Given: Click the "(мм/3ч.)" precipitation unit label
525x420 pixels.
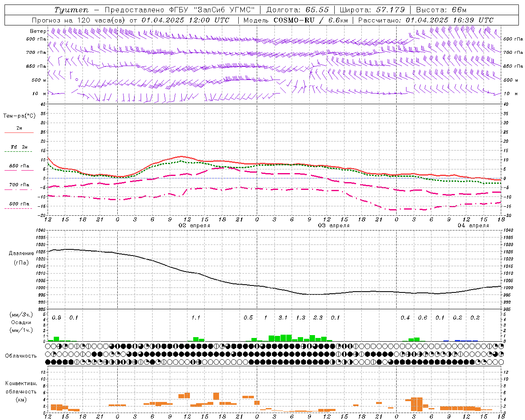Looking at the screenshot, I should click(21, 315).
